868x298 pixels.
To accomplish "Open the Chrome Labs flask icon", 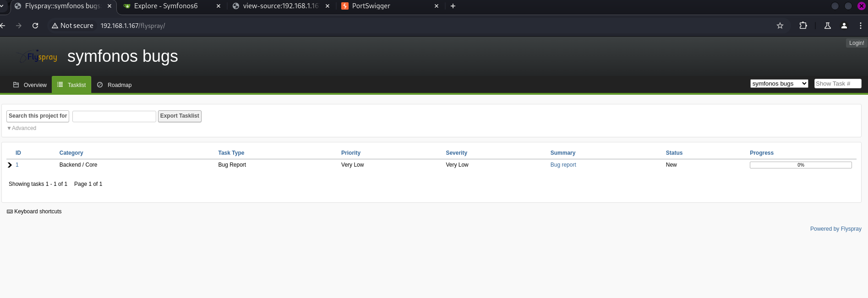I will click(827, 26).
